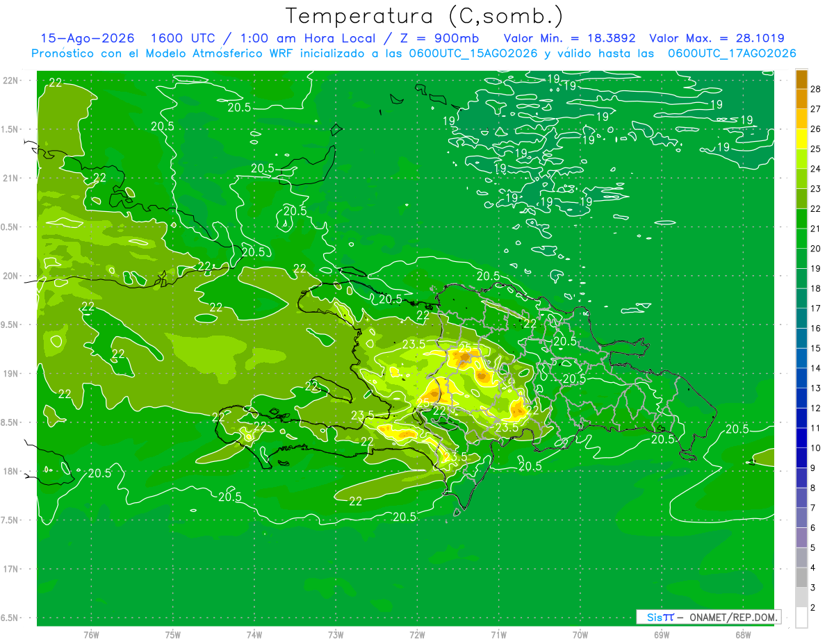The height and width of the screenshot is (644, 834).
Task: Click the 21N latitude axis label
Action: click(10, 178)
